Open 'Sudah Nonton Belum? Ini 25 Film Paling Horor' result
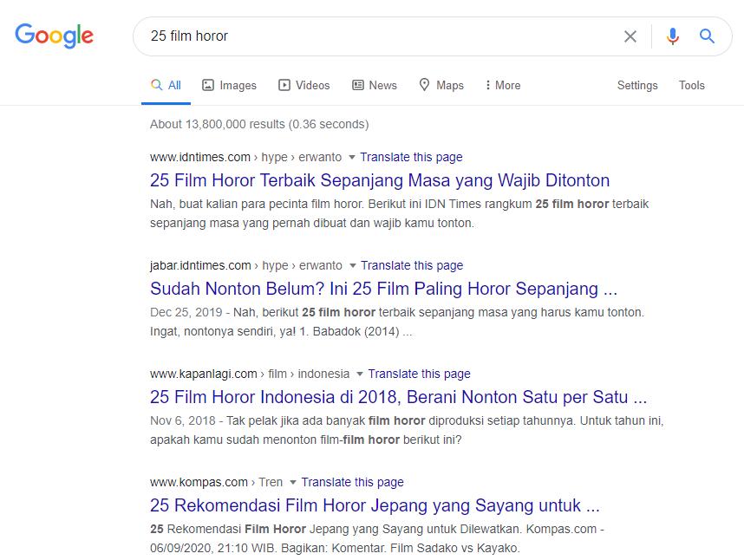744x560 pixels. pos(383,289)
